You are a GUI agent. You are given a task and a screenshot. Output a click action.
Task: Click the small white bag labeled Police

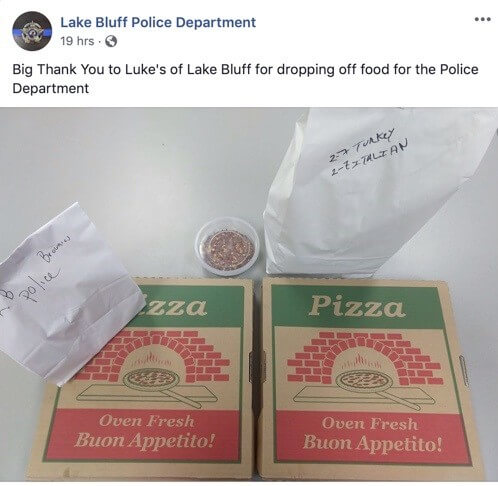click(x=65, y=293)
